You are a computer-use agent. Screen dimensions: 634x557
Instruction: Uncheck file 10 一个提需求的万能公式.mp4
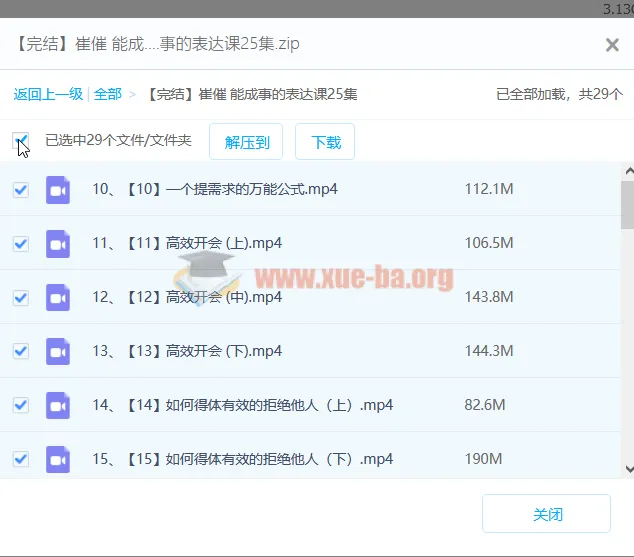pos(21,189)
